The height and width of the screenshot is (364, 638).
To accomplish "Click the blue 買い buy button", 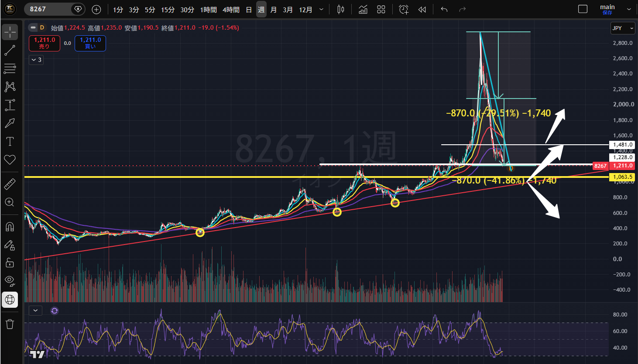I will pos(90,43).
